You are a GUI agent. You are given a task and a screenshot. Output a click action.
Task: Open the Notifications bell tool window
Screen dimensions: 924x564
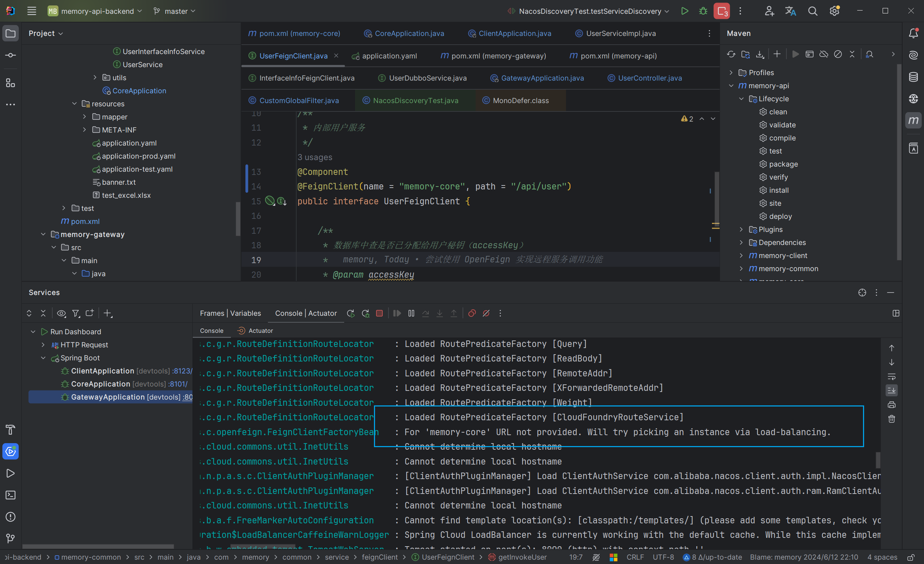coord(913,33)
